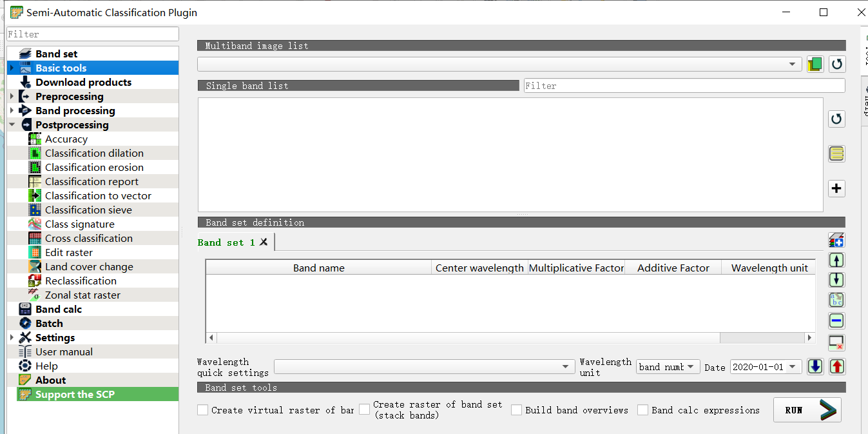Open Wavelength quick settings dropdown
This screenshot has height=434, width=868.
(x=424, y=366)
